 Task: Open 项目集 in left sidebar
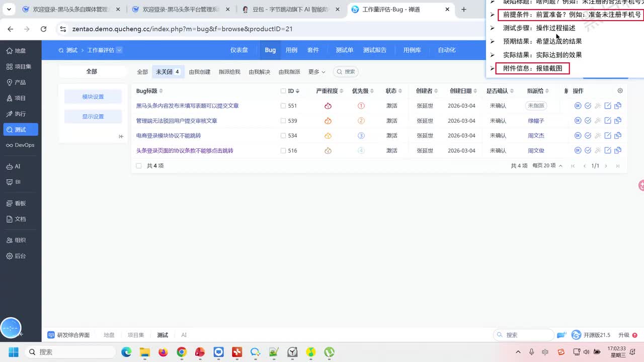(x=19, y=66)
